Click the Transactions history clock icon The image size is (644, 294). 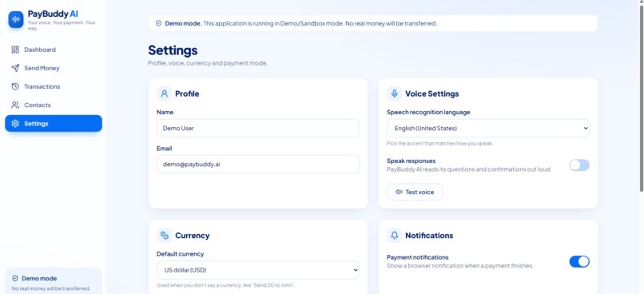click(x=15, y=86)
